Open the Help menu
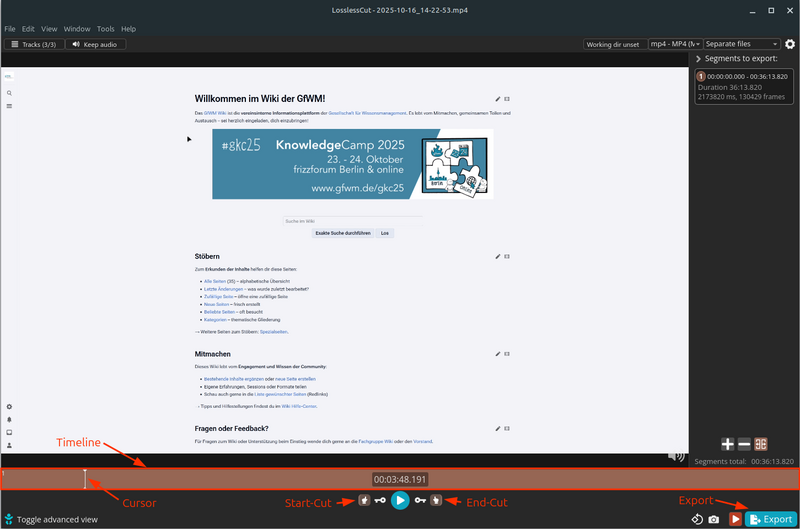800x529 pixels. (x=129, y=29)
